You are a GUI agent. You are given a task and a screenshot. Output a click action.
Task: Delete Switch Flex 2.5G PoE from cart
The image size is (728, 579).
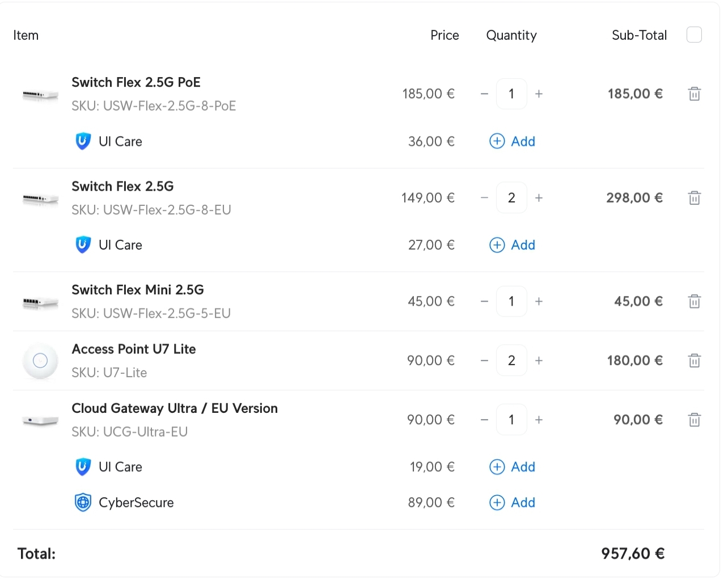[694, 94]
